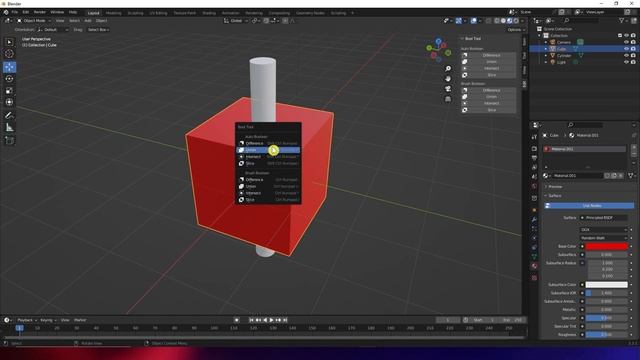Image resolution: width=640 pixels, height=360 pixels.
Task: Collapse the Surface panel in material properties
Action: [554, 196]
